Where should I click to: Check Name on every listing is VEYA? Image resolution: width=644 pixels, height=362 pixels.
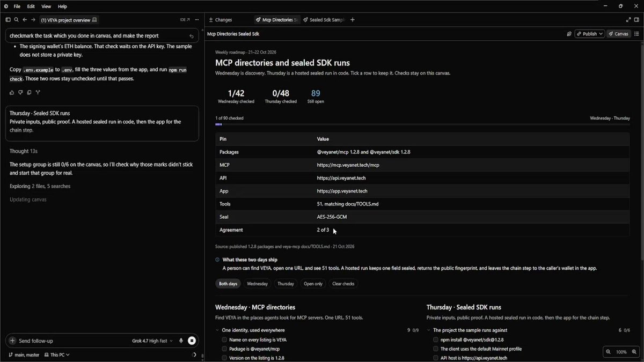click(x=224, y=340)
